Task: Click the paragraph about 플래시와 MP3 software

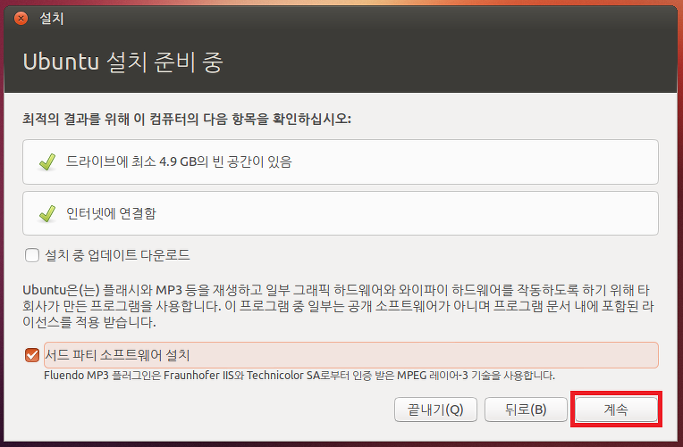Action: [x=340, y=306]
